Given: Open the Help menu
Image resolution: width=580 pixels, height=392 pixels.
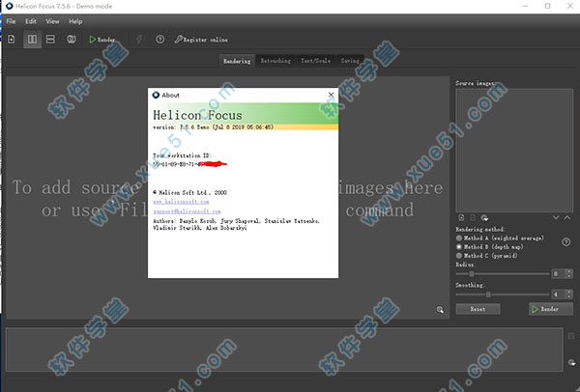Looking at the screenshot, I should tap(75, 21).
